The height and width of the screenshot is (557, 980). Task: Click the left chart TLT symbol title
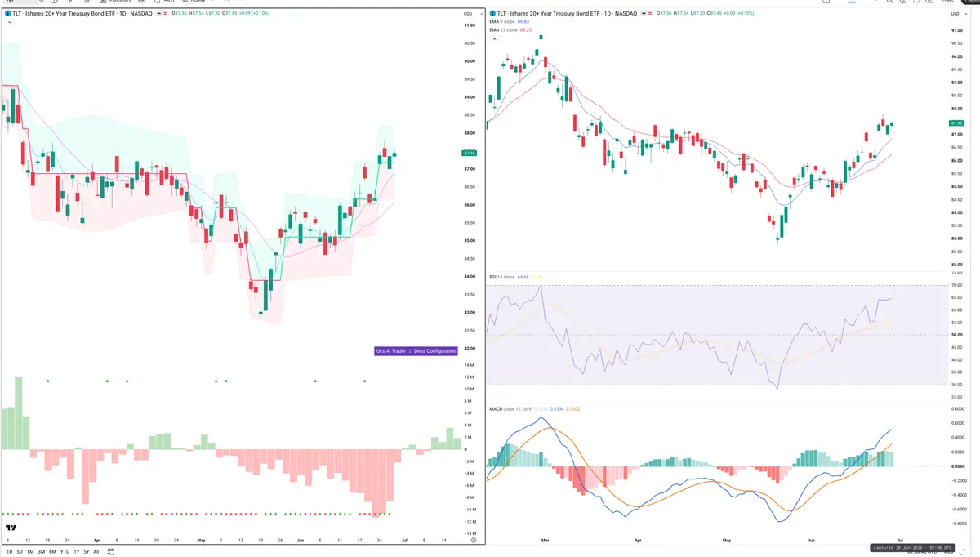82,14
